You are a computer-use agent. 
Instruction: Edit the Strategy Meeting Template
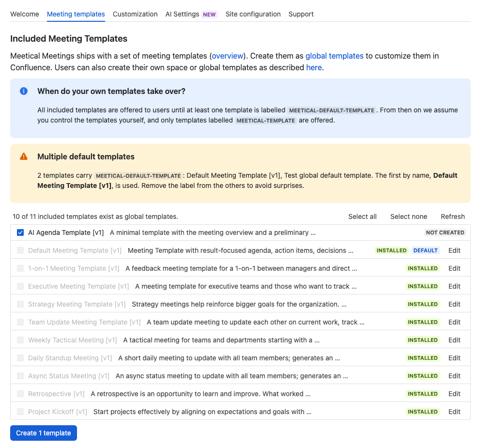tap(455, 304)
